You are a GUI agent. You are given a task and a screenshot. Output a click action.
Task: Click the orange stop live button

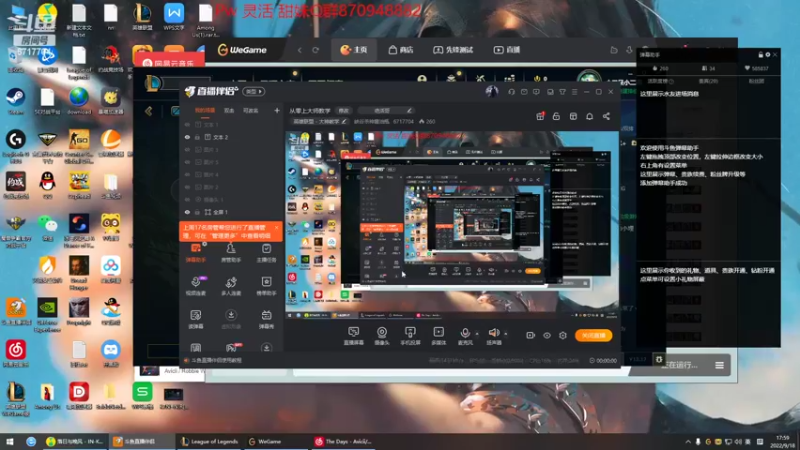click(x=593, y=335)
